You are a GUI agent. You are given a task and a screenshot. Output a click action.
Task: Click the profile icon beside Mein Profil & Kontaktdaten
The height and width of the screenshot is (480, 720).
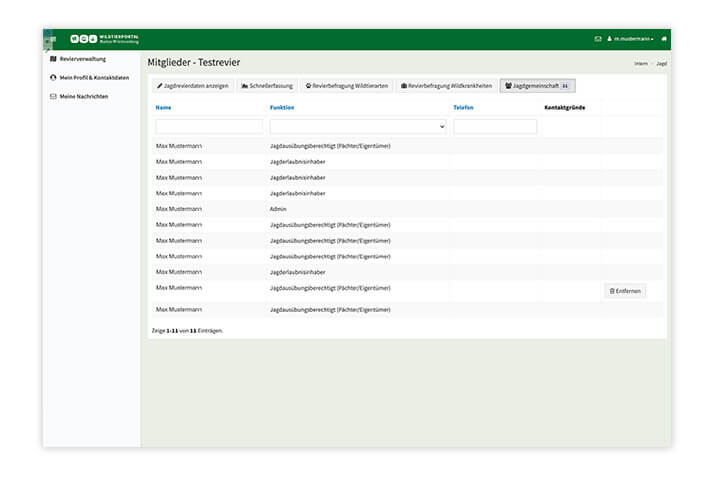(53, 78)
